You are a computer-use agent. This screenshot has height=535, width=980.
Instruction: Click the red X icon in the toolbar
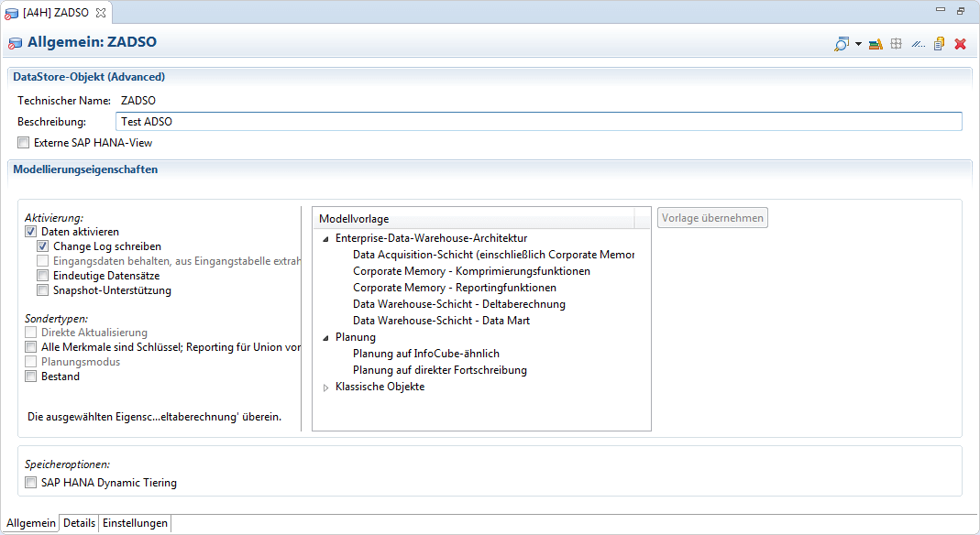point(960,43)
